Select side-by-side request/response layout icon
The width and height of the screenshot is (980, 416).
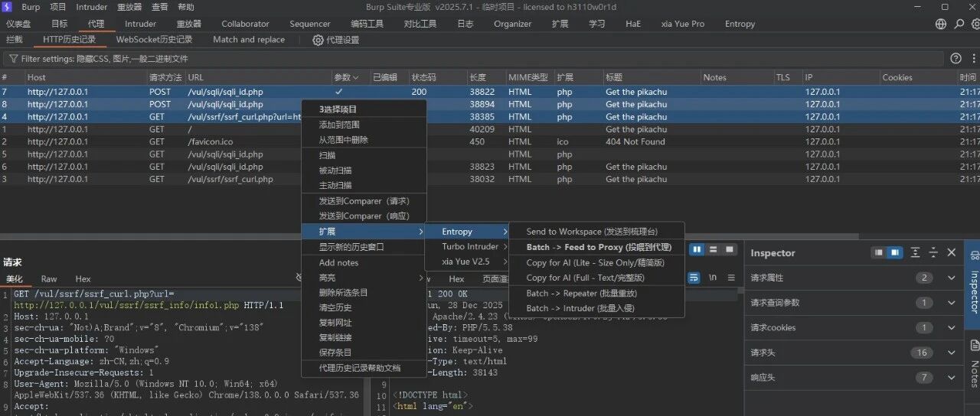click(697, 249)
